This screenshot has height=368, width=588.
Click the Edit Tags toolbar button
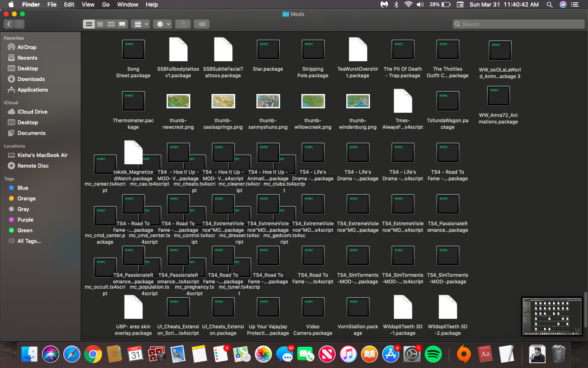pyautogui.click(x=202, y=24)
